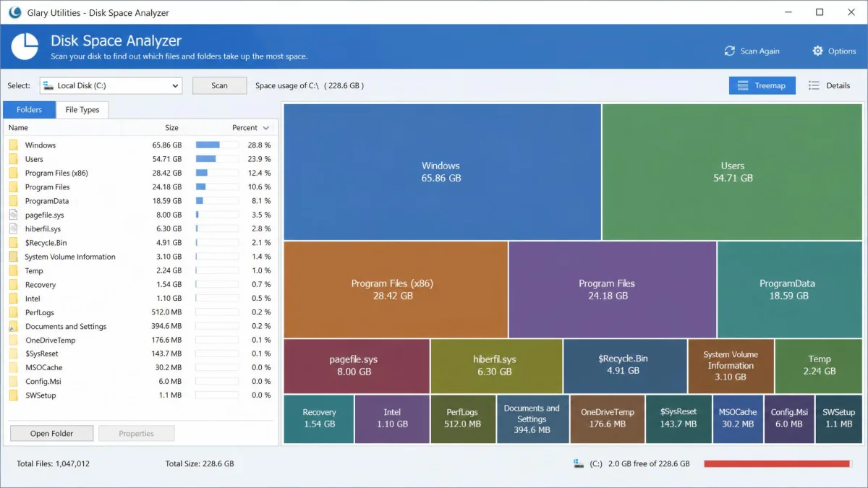Image resolution: width=868 pixels, height=488 pixels.
Task: Click the Temp folder icon
Action: click(x=14, y=270)
